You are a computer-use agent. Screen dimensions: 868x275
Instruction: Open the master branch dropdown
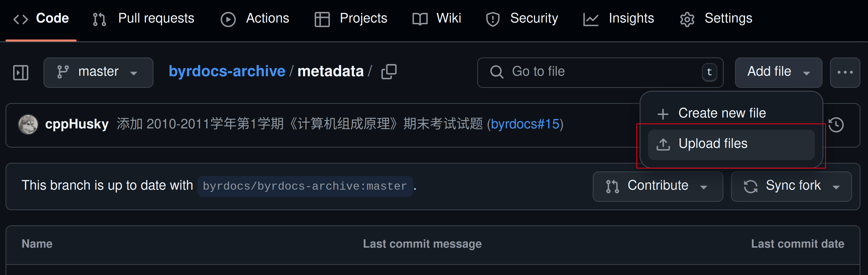pyautogui.click(x=98, y=72)
